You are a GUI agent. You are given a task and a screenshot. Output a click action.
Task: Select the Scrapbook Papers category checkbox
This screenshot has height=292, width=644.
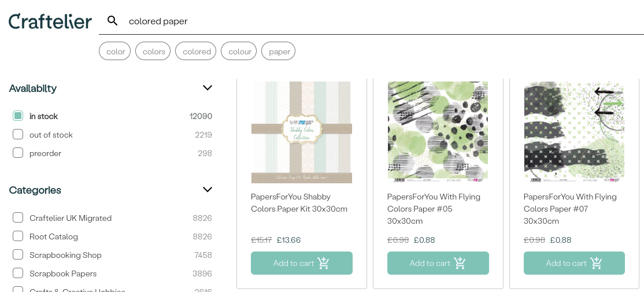point(18,273)
